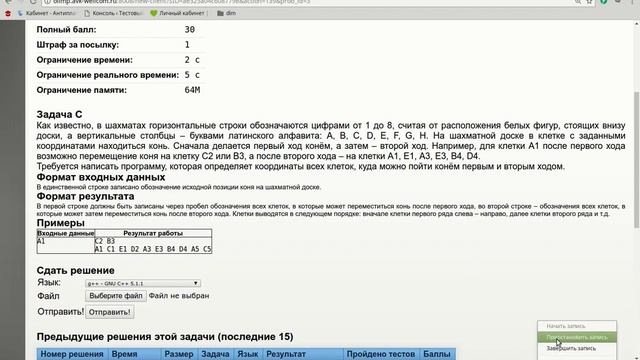The width and height of the screenshot is (640, 360).
Task: Click the 'Файл' label beside the file chooser
Action: [48, 296]
